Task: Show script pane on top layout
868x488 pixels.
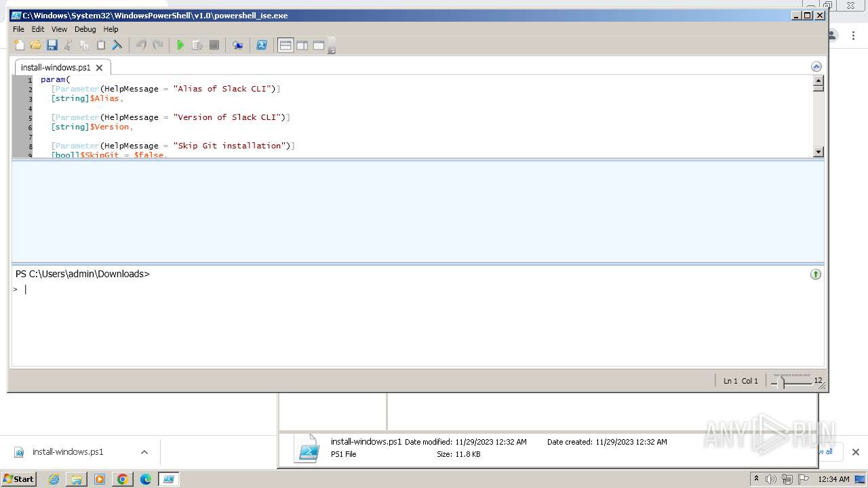Action: pos(285,45)
